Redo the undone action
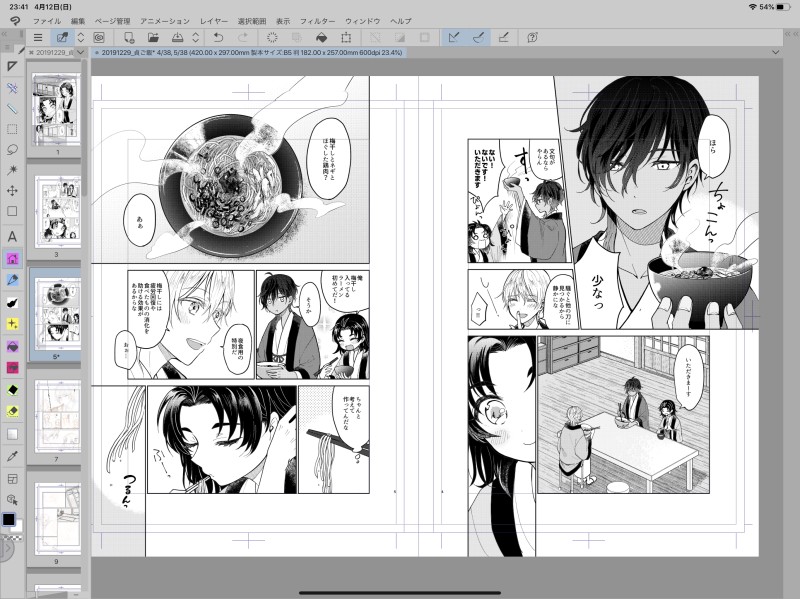The width and height of the screenshot is (800, 599). (x=243, y=37)
